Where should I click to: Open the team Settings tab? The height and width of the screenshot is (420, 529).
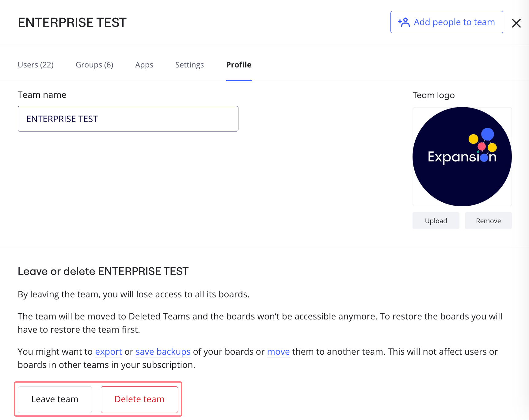coord(189,65)
